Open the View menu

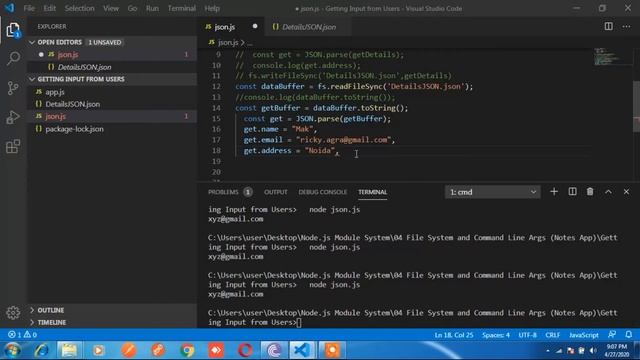tap(111, 8)
